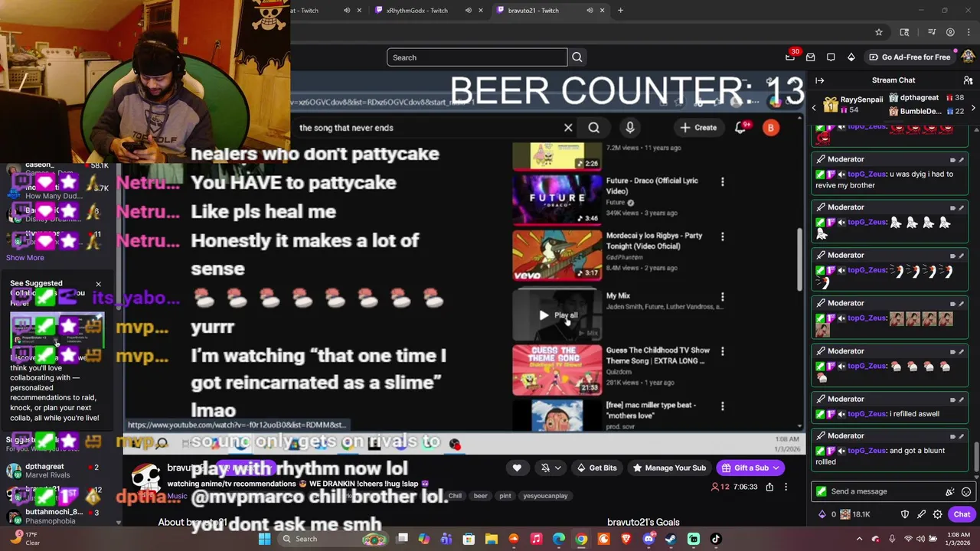Viewport: 980px width, 551px height.
Task: Open the Windows Start menu
Action: point(264,539)
